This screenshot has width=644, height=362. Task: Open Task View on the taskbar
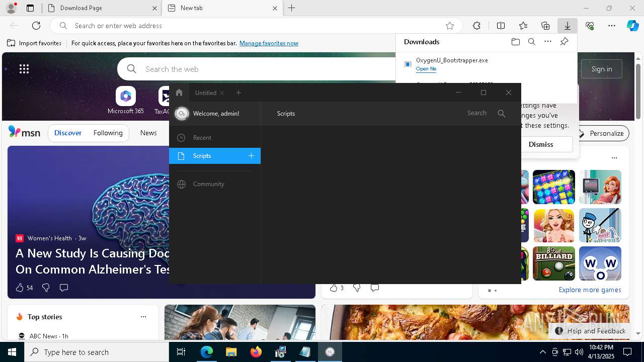[x=181, y=352]
